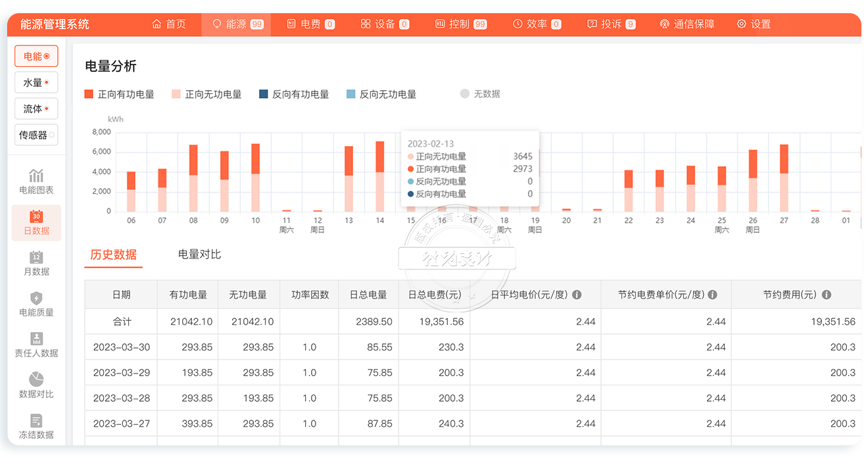Select the 能源 energy tab
This screenshot has height=465, width=868.
click(237, 24)
